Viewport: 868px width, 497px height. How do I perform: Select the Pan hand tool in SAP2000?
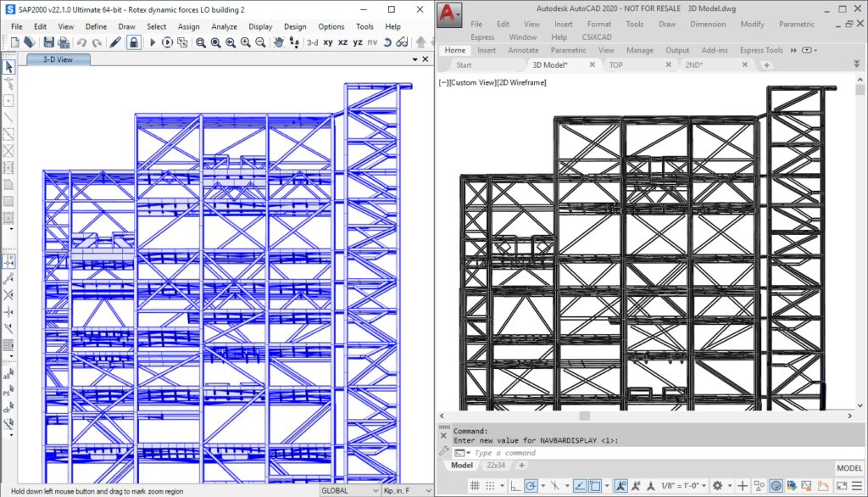[277, 42]
